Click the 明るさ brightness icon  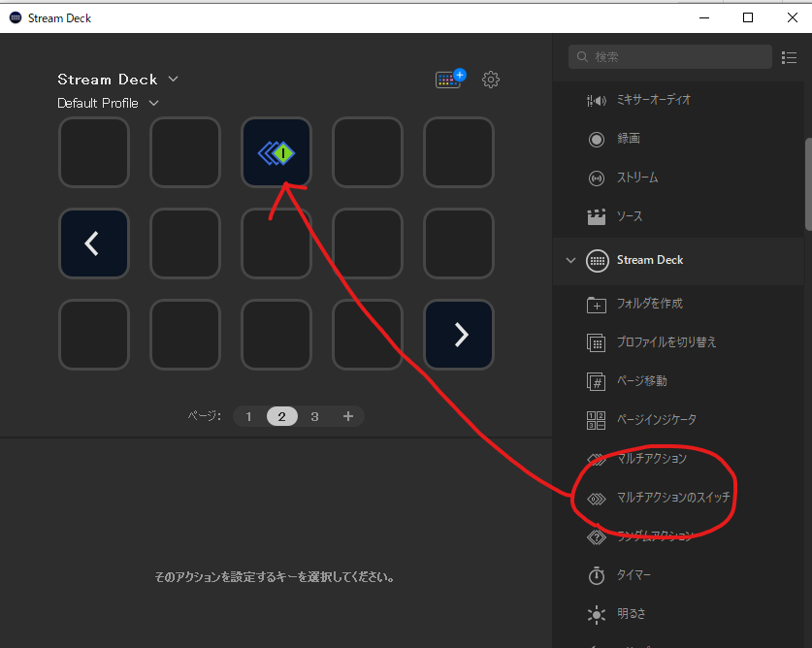click(x=597, y=614)
